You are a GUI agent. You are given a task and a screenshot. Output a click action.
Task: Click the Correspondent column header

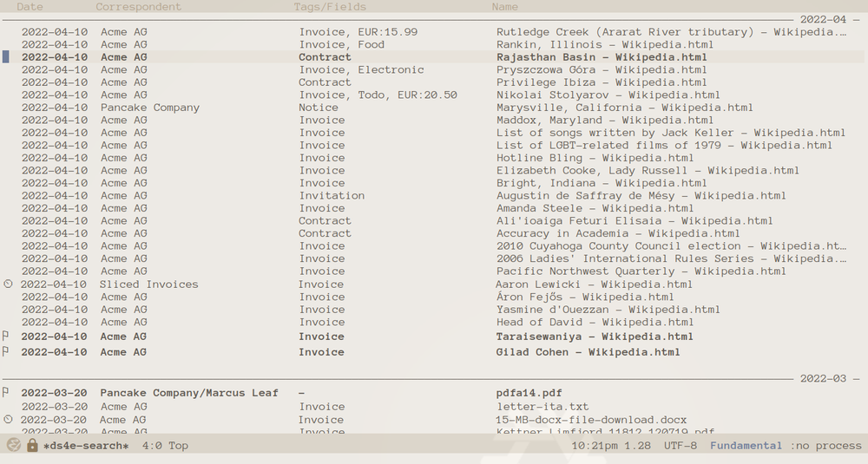[x=138, y=7]
